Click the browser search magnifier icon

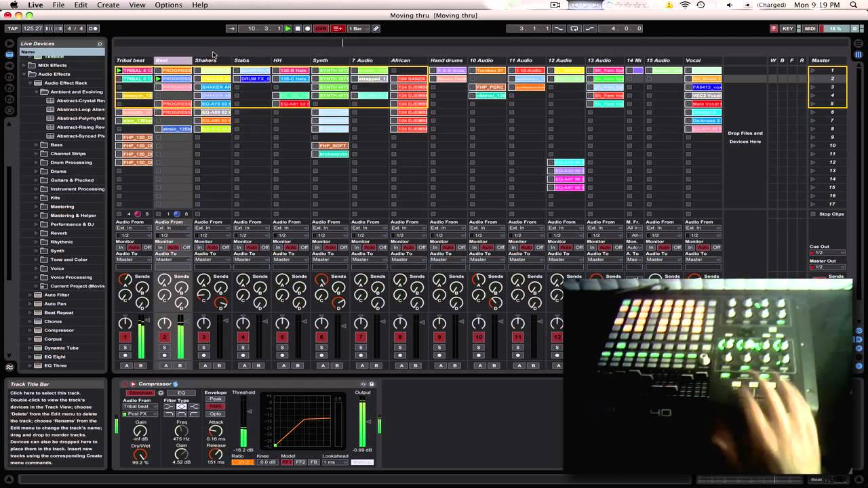click(100, 43)
